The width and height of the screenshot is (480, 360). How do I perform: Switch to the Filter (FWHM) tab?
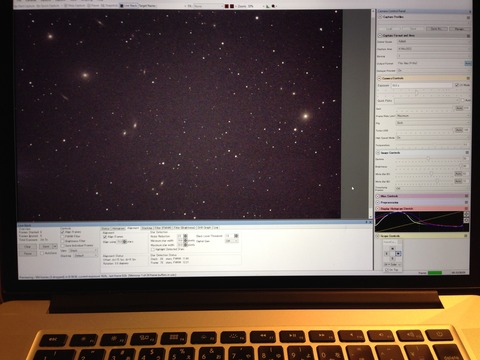pos(163,228)
